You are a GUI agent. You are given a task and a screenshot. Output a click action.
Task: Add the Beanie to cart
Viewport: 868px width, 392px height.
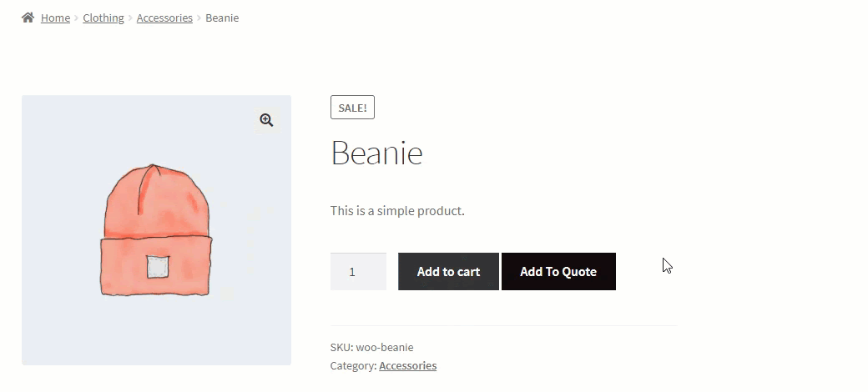tap(448, 271)
